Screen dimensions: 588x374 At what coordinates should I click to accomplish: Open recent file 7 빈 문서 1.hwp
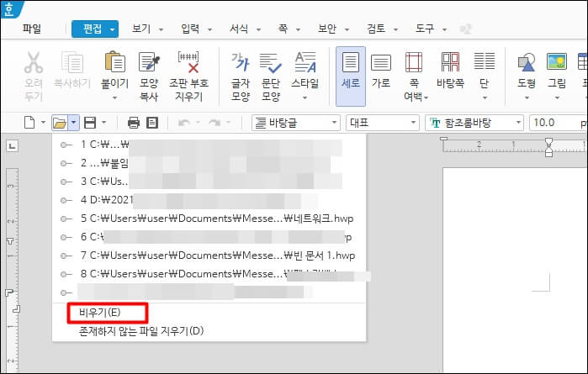coord(218,255)
